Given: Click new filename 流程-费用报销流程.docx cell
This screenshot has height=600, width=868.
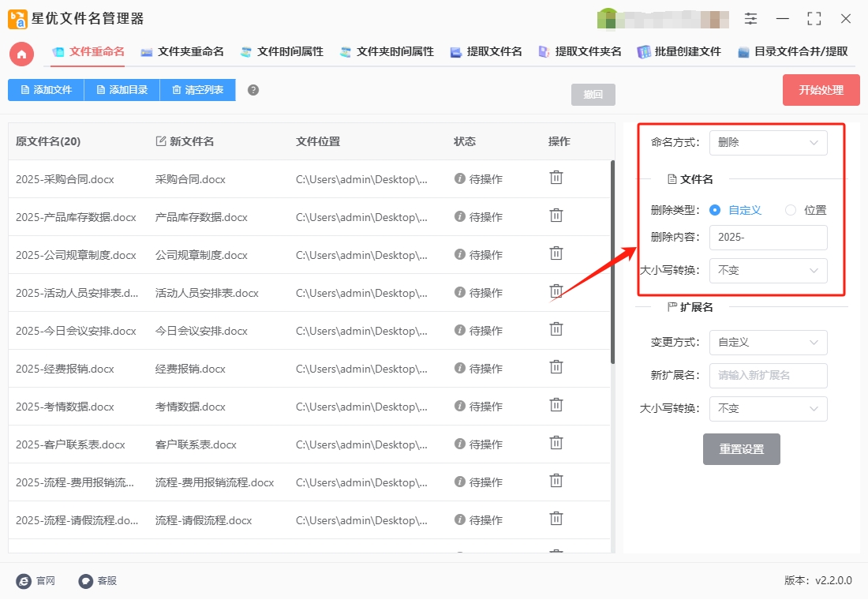Looking at the screenshot, I should click(214, 483).
